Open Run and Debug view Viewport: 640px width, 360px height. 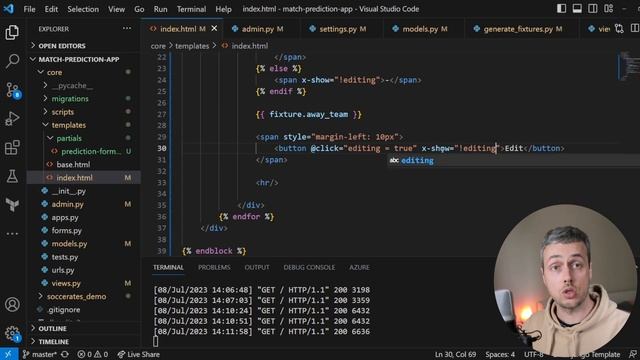coord(12,119)
